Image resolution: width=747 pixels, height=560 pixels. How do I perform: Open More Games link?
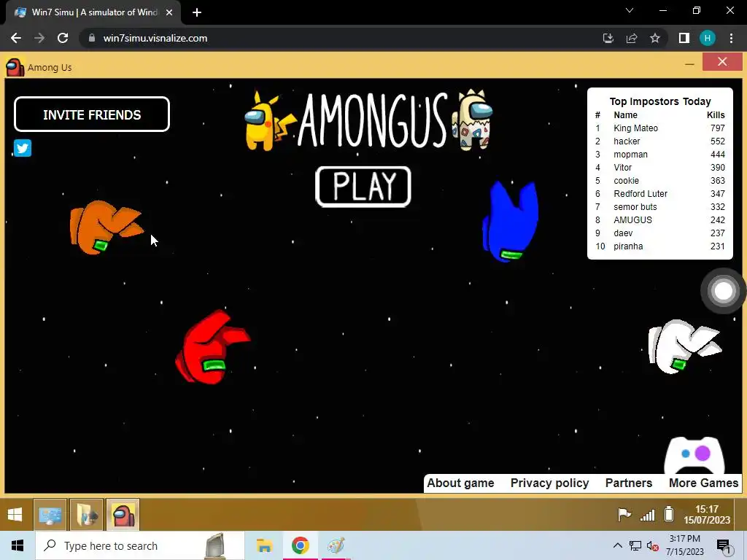704,483
